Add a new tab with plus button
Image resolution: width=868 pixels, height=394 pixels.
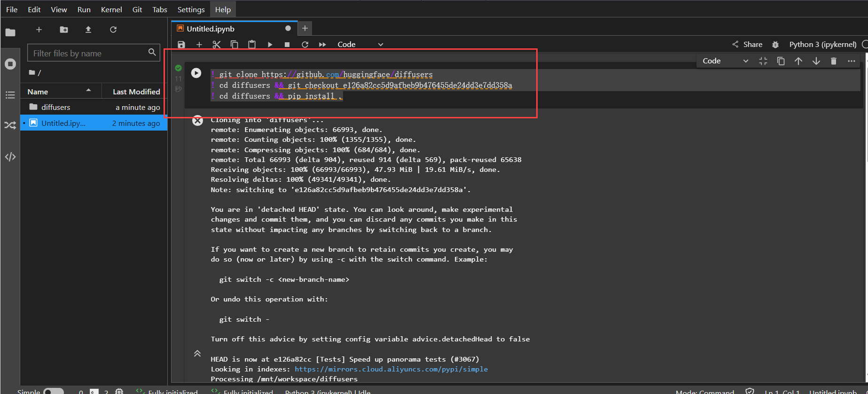[305, 29]
